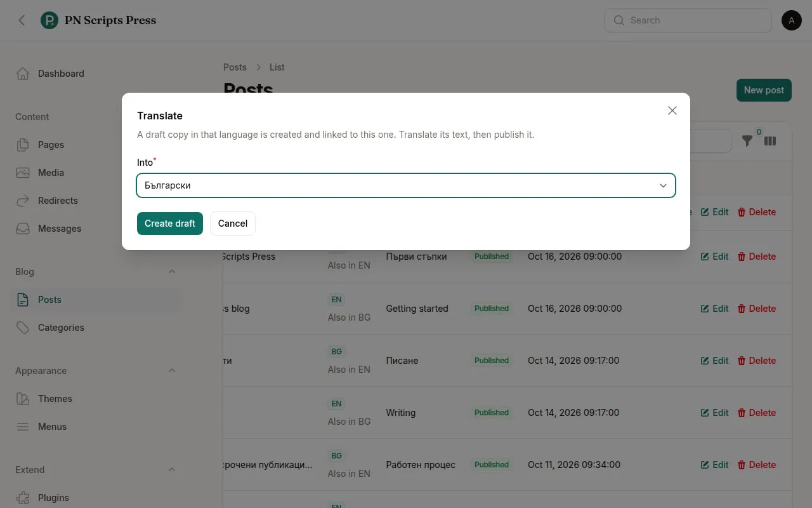
Task: Delete the Writing post row
Action: click(757, 413)
